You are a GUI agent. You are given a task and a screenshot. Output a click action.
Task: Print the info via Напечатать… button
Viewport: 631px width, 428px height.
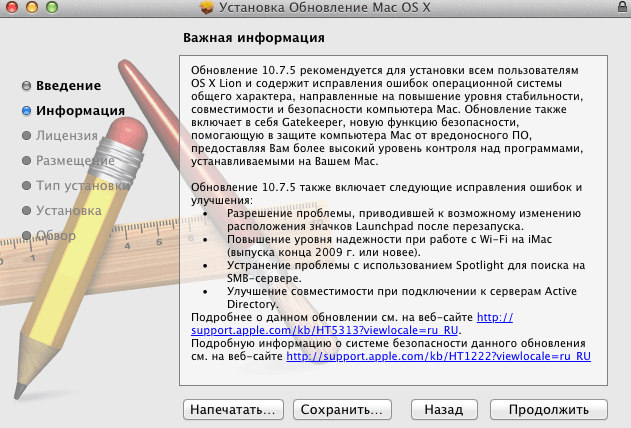(x=233, y=409)
